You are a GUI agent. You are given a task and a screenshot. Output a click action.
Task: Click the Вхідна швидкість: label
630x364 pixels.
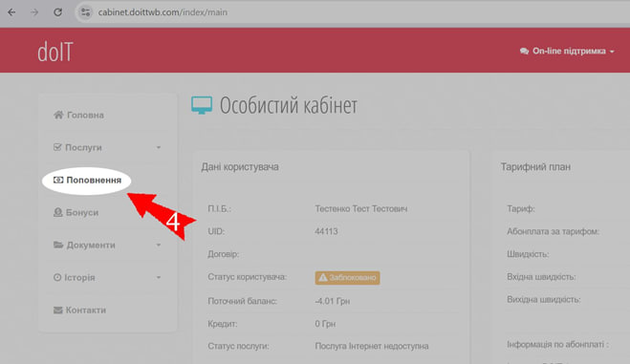[x=541, y=277]
